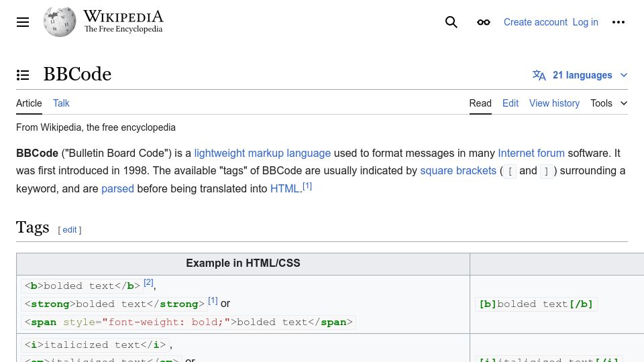Screen dimensions: 644x362
Task: Click the Tags section edit link
Action: 69,230
